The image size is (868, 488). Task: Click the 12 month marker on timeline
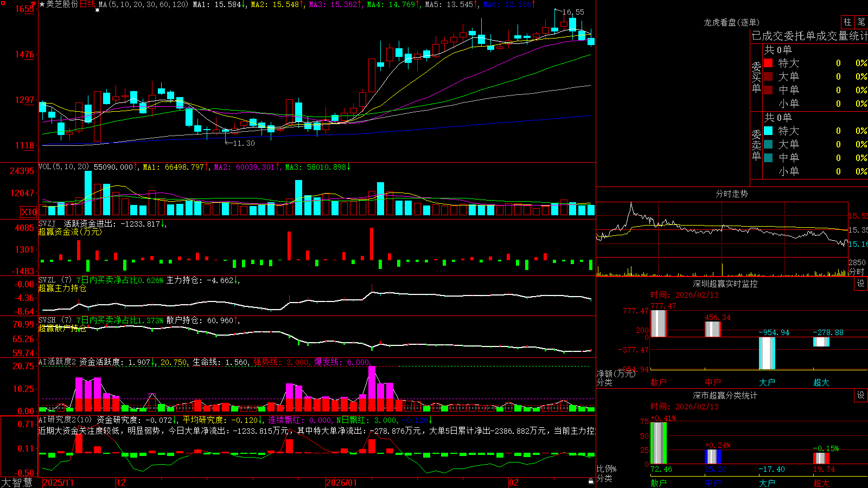(x=121, y=482)
